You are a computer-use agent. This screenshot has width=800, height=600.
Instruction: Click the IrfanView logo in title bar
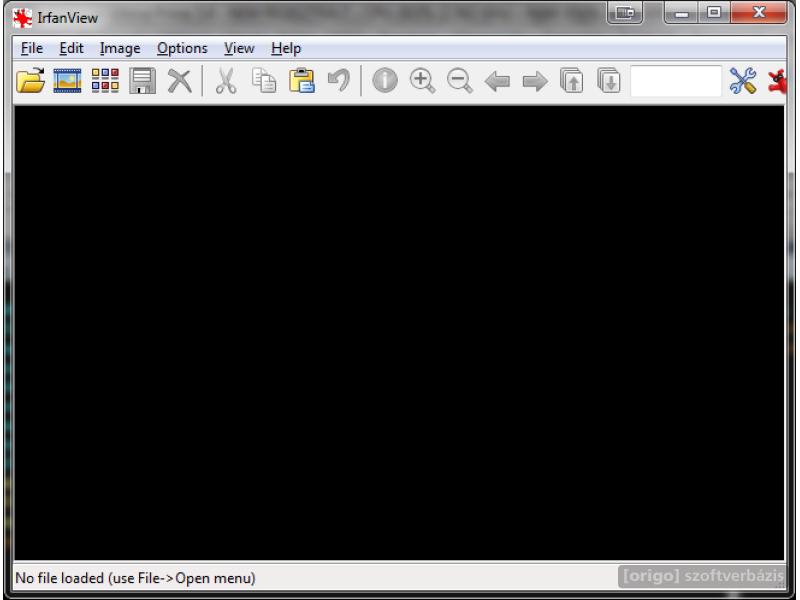(22, 18)
